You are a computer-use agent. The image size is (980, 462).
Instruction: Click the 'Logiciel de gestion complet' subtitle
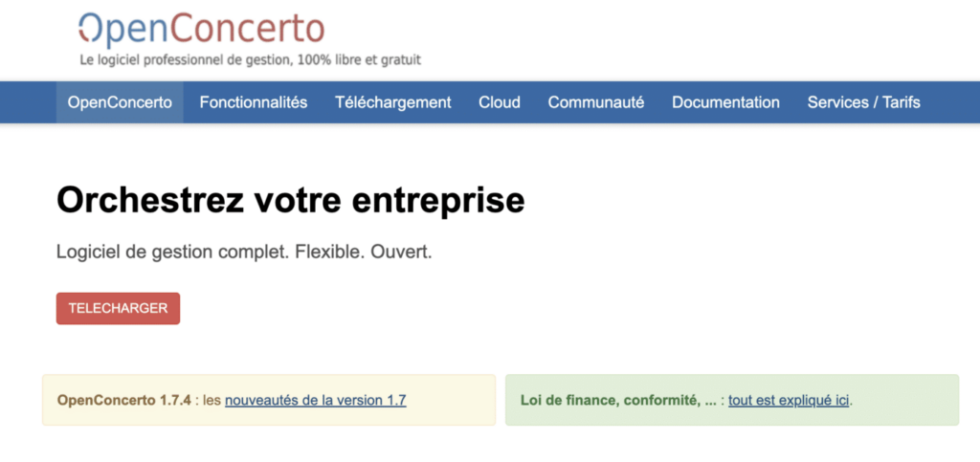tap(244, 253)
